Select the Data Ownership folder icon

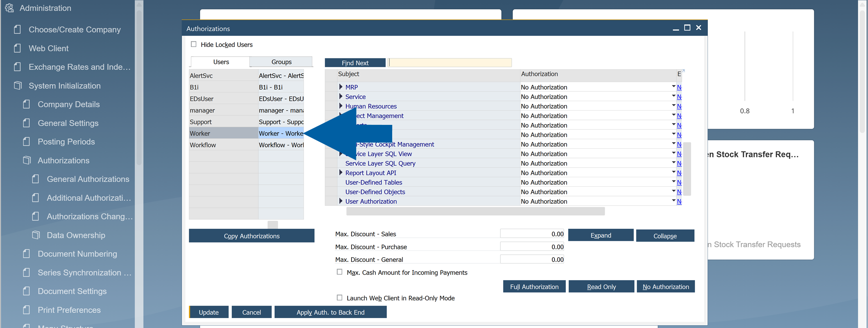click(36, 235)
